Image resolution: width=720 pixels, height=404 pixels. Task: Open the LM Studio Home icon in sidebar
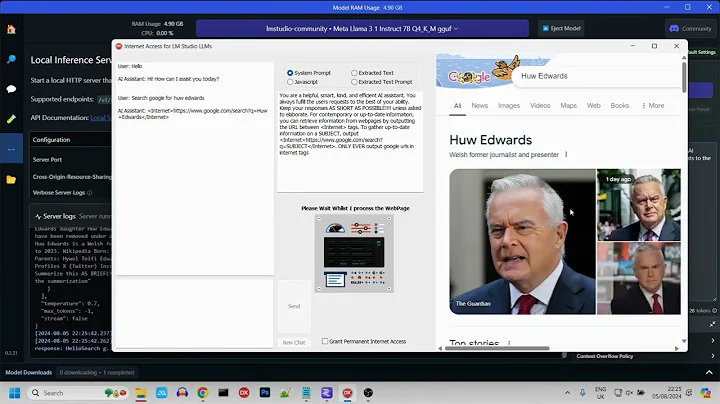(11, 29)
